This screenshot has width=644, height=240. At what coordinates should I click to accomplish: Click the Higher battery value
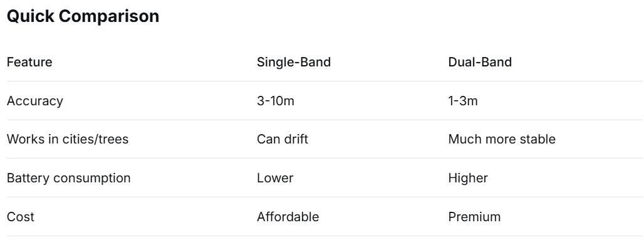pyautogui.click(x=468, y=179)
